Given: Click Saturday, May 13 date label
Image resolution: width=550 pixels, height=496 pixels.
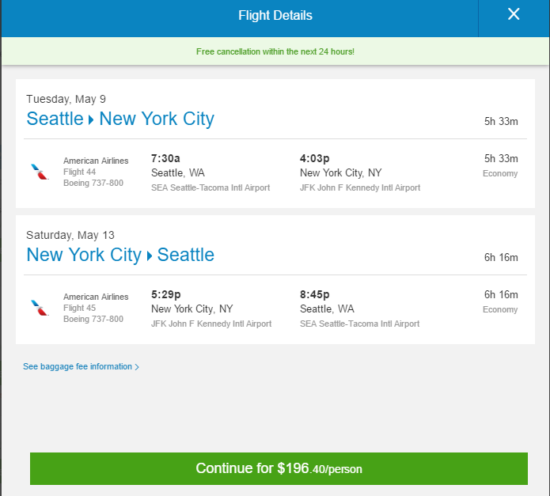Looking at the screenshot, I should (70, 235).
